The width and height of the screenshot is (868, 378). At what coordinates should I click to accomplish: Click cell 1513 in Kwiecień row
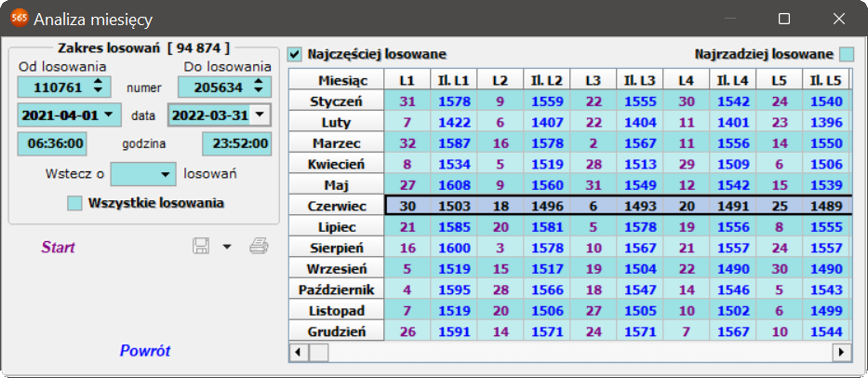(x=640, y=164)
